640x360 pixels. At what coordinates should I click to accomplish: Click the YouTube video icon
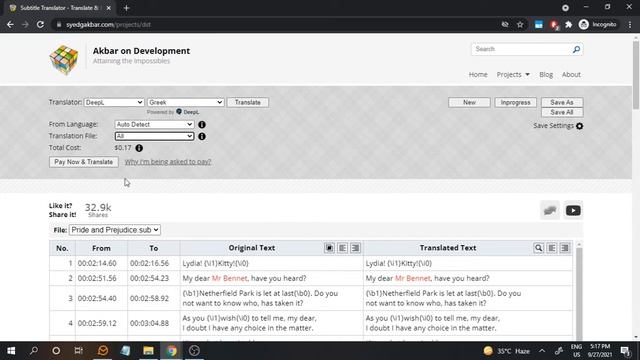pos(573,211)
